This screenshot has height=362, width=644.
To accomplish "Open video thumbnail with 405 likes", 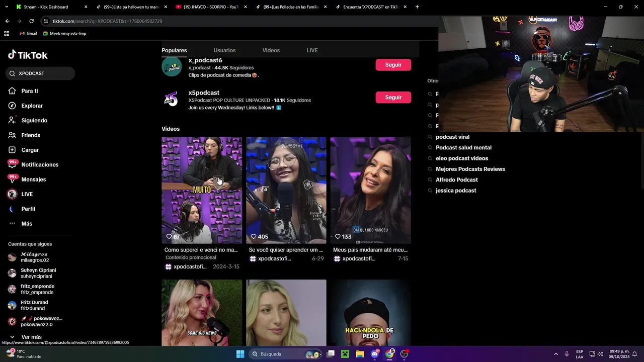I will (x=286, y=190).
